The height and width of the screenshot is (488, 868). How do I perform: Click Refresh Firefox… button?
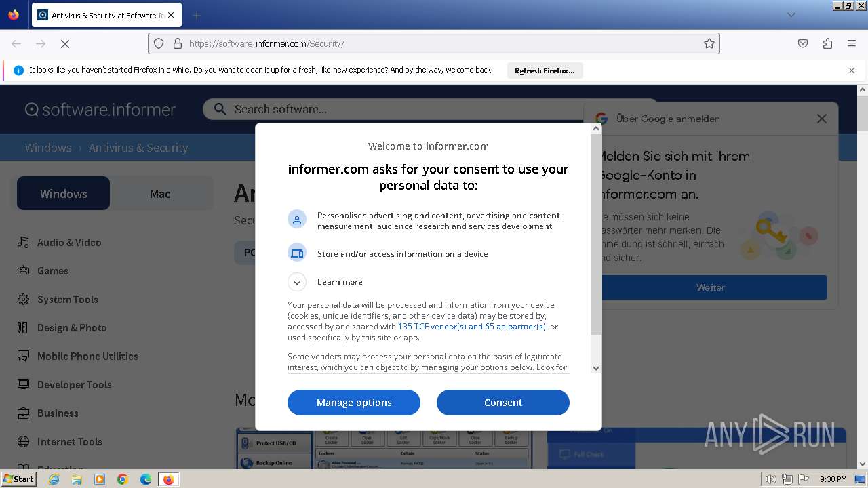[545, 70]
